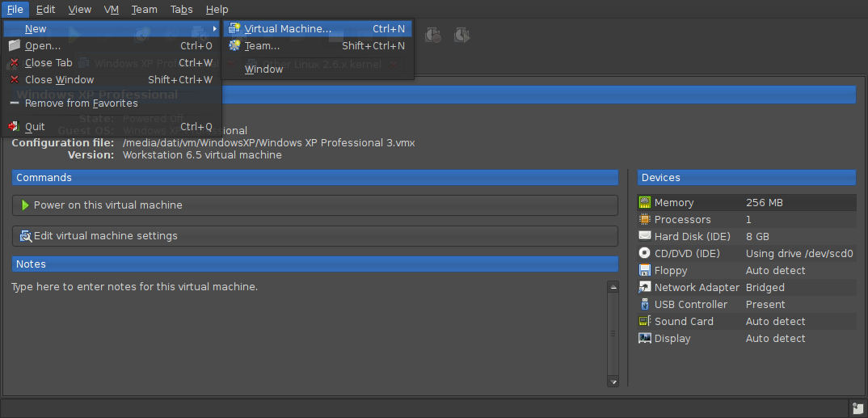This screenshot has height=418, width=868.
Task: Click the Network Adapter Bridged value
Action: pyautogui.click(x=765, y=287)
